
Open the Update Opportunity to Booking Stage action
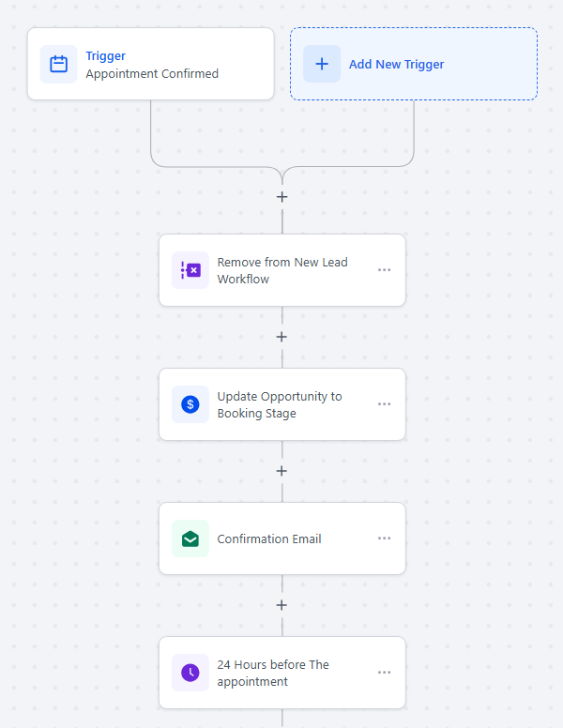coord(281,404)
